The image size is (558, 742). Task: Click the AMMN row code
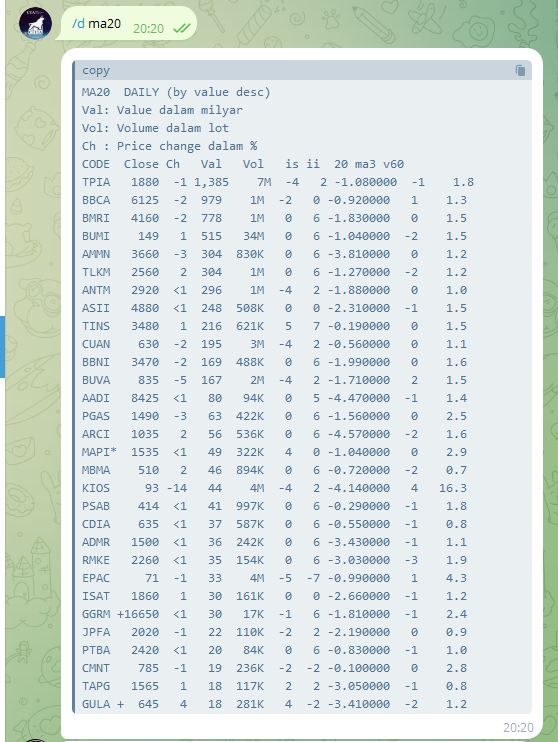coord(96,254)
